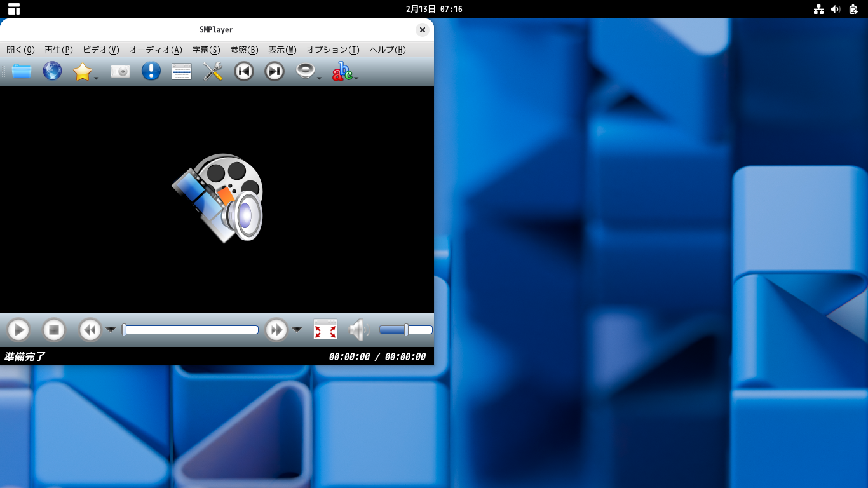Start playback with the Play button
Viewport: 868px width, 488px height.
tap(18, 330)
